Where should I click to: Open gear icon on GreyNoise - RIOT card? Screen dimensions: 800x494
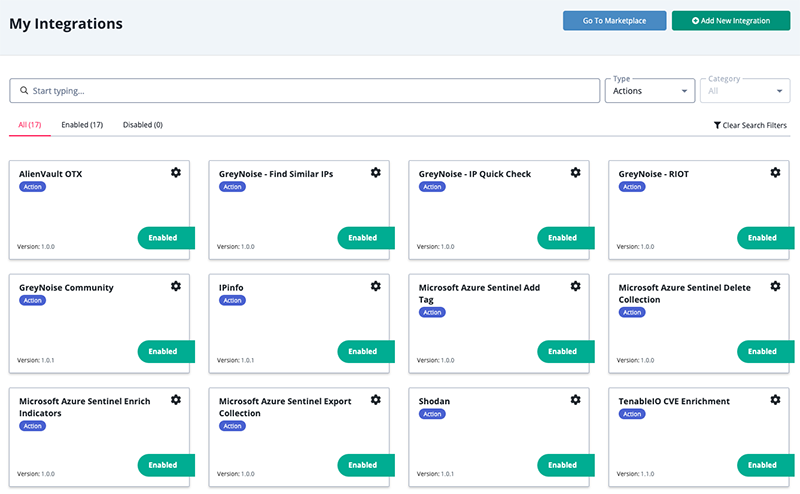tap(775, 172)
